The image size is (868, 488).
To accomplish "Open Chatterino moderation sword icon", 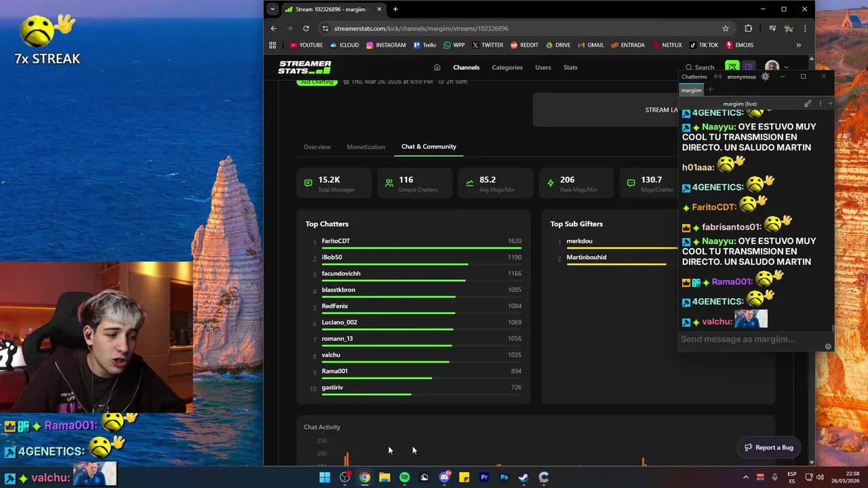I will coord(808,104).
